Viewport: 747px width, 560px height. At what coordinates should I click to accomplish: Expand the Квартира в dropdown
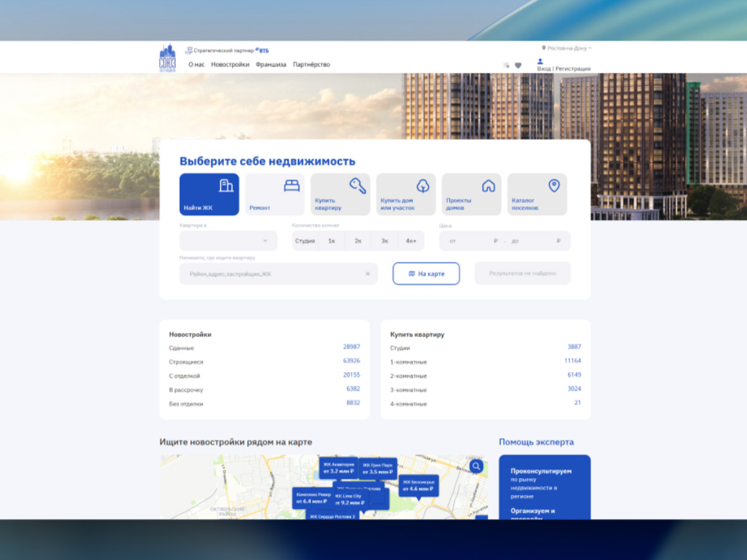(x=228, y=241)
